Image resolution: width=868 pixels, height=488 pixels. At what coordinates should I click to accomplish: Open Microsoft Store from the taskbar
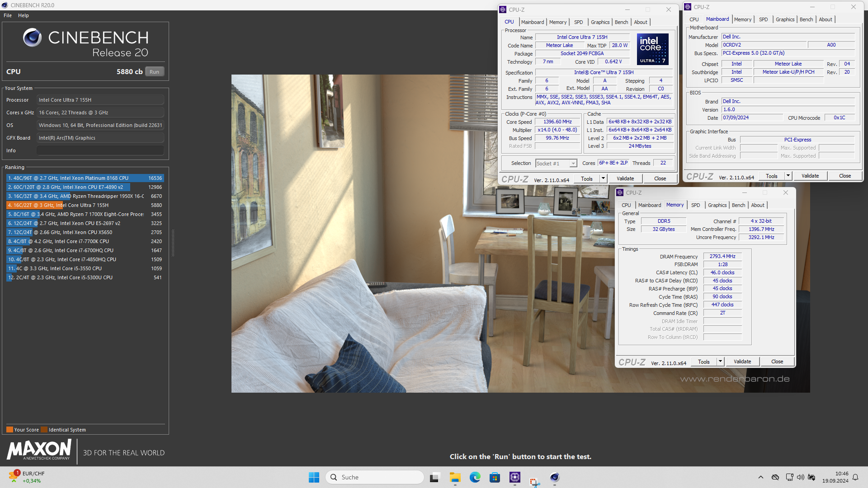[x=495, y=477]
